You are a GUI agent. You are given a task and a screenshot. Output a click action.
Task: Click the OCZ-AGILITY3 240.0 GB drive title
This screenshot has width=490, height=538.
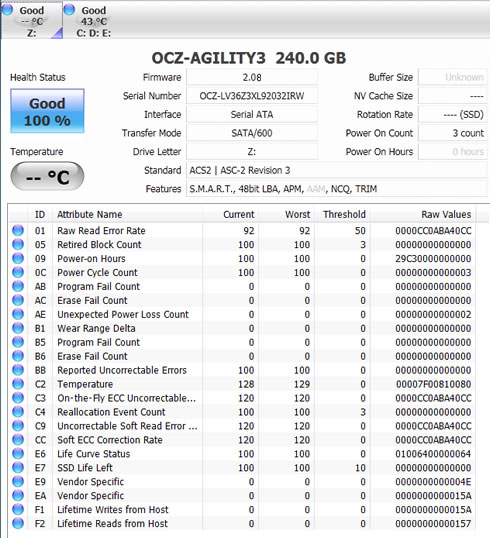coord(249,58)
